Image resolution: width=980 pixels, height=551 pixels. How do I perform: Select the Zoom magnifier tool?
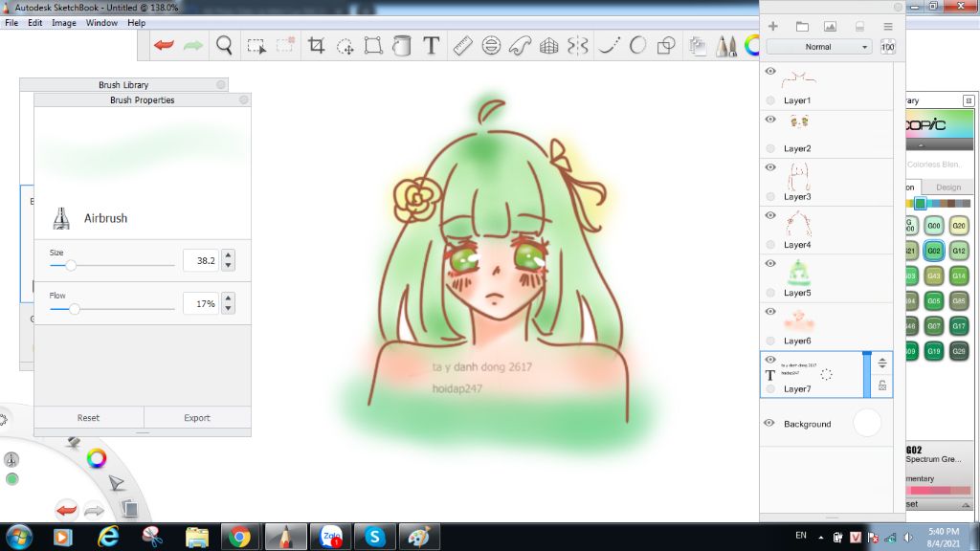point(224,45)
